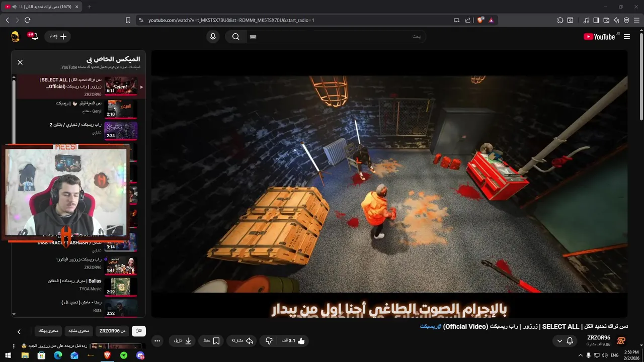Open the ZRZOR96 channel name link
The height and width of the screenshot is (362, 644).
point(599,338)
